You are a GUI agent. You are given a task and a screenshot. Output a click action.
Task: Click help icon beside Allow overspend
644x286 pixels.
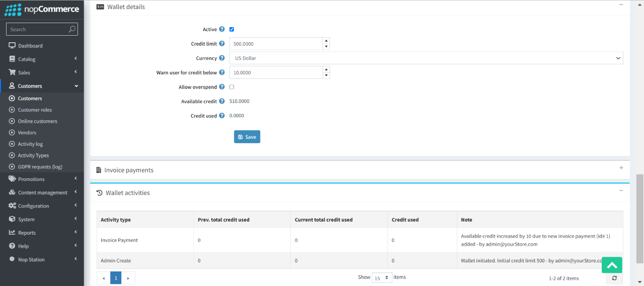click(222, 87)
